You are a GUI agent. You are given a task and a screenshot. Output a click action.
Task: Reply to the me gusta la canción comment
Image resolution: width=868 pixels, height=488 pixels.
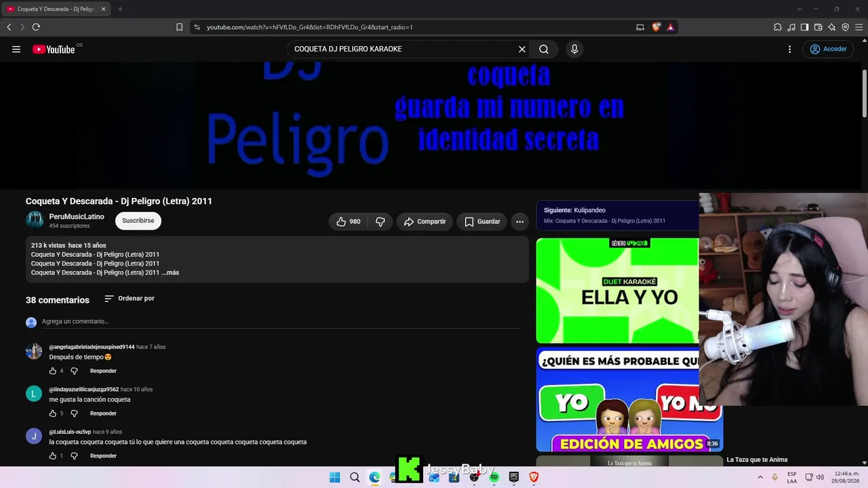tap(103, 413)
